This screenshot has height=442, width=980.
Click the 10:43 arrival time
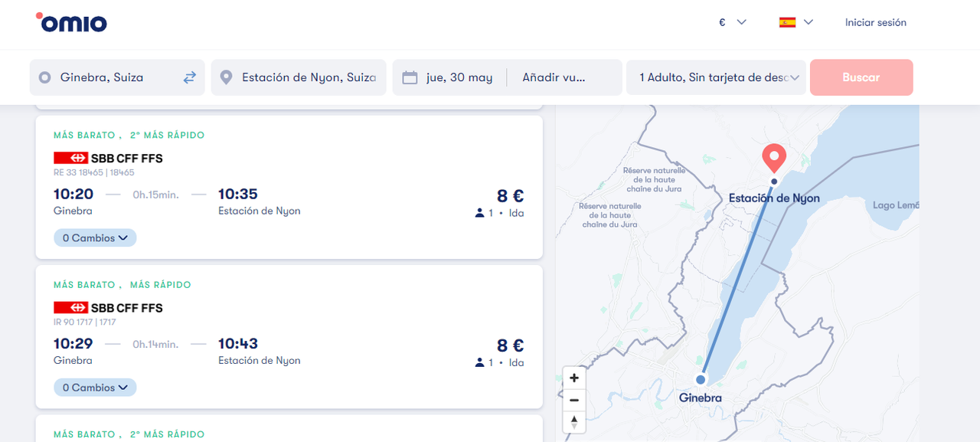pyautogui.click(x=238, y=343)
